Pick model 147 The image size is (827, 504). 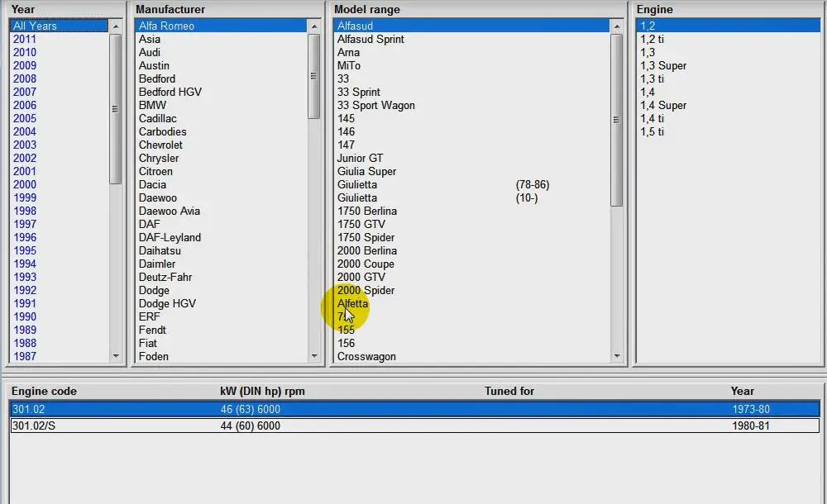346,145
